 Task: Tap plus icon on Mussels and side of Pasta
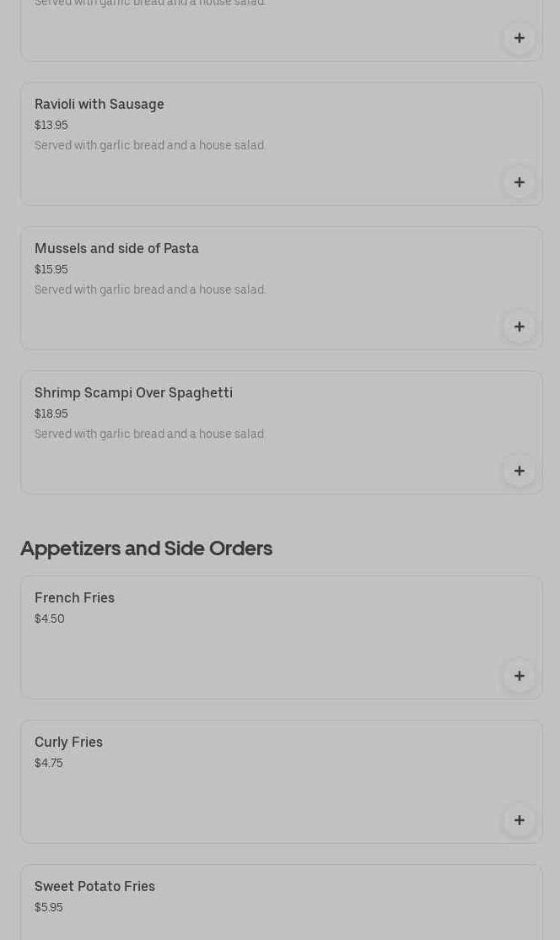(x=520, y=327)
